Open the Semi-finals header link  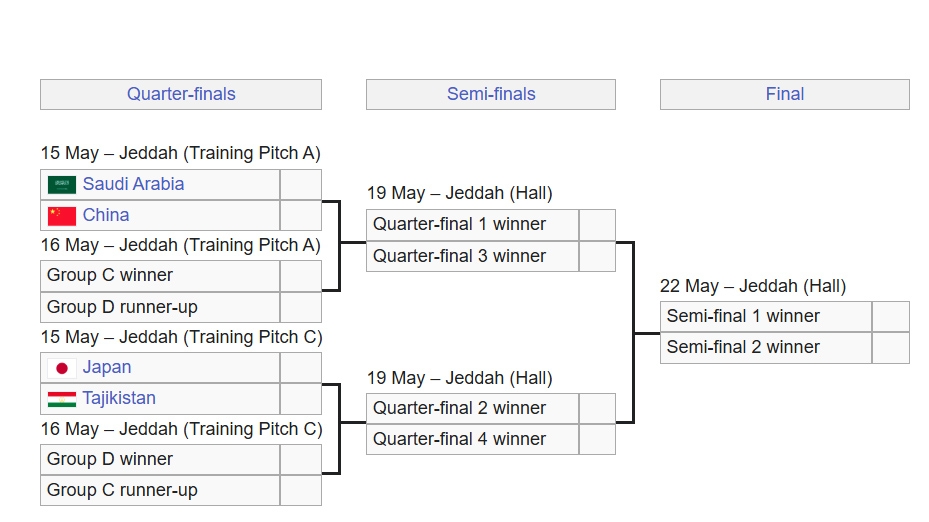(x=491, y=94)
